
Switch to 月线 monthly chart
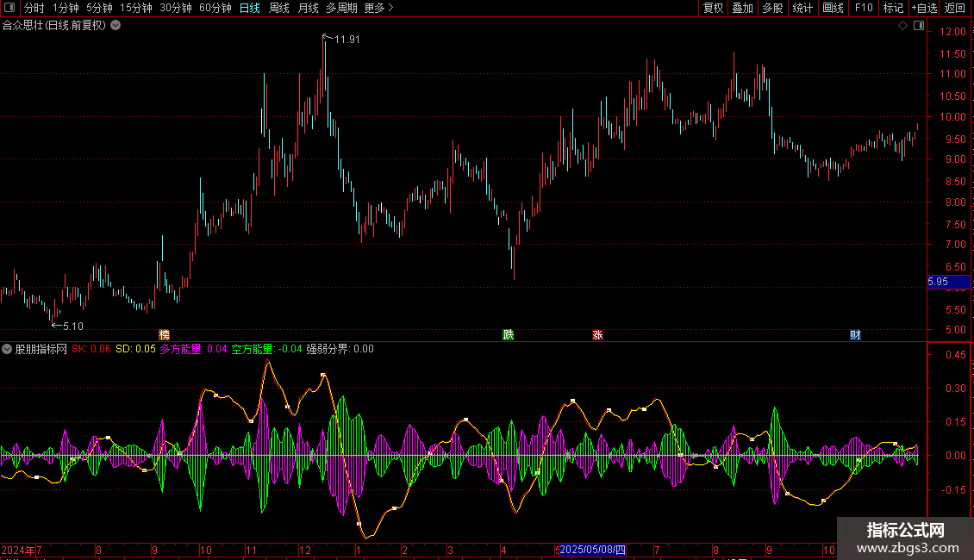[x=308, y=8]
